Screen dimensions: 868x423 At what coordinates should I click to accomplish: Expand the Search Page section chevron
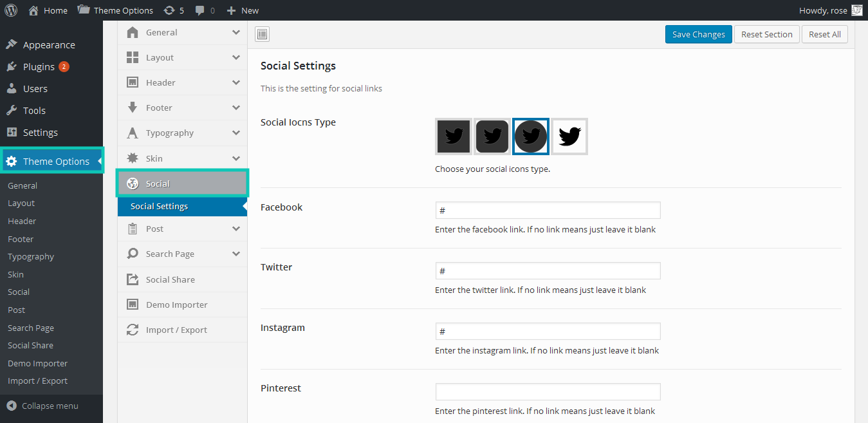point(236,254)
